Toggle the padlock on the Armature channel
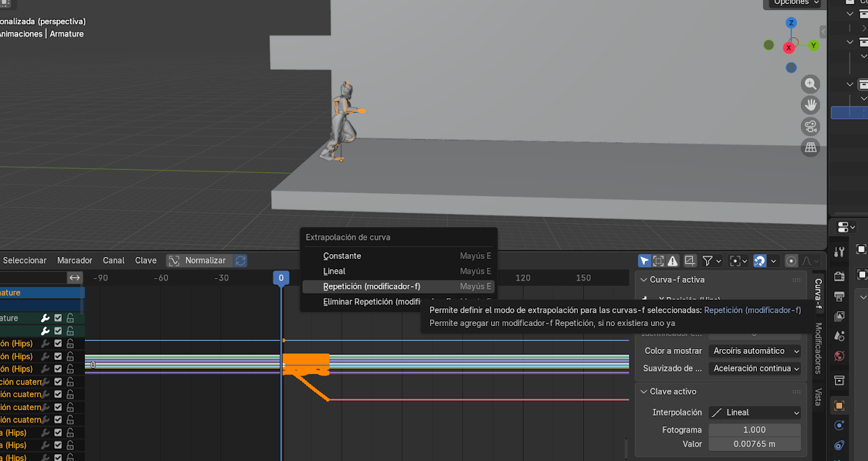Screen dimensions: 868x461 (x=70, y=318)
